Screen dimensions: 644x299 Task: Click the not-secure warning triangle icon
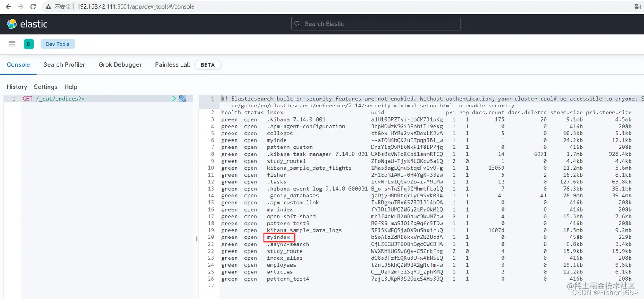point(49,7)
